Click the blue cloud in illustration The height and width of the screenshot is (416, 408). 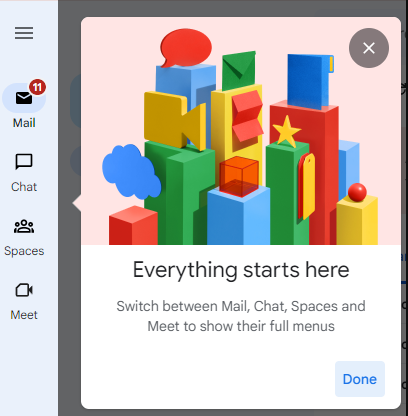131,171
